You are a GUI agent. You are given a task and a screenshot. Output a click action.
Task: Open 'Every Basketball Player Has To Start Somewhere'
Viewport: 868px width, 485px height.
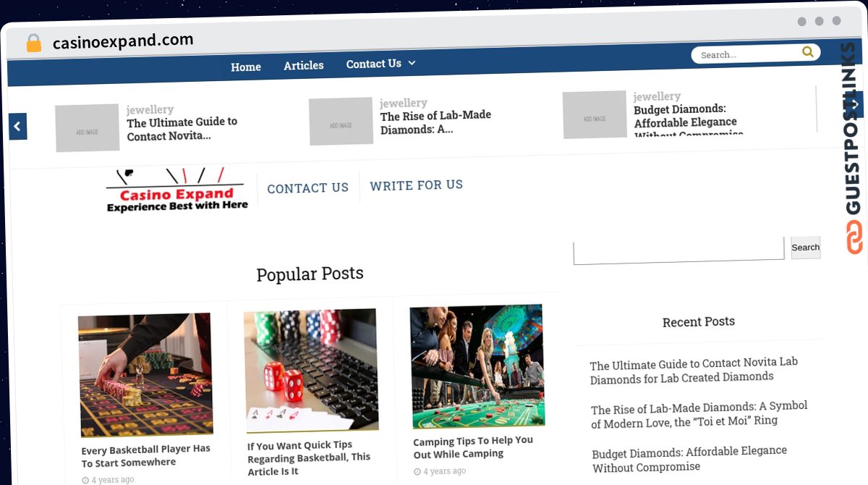pos(145,455)
